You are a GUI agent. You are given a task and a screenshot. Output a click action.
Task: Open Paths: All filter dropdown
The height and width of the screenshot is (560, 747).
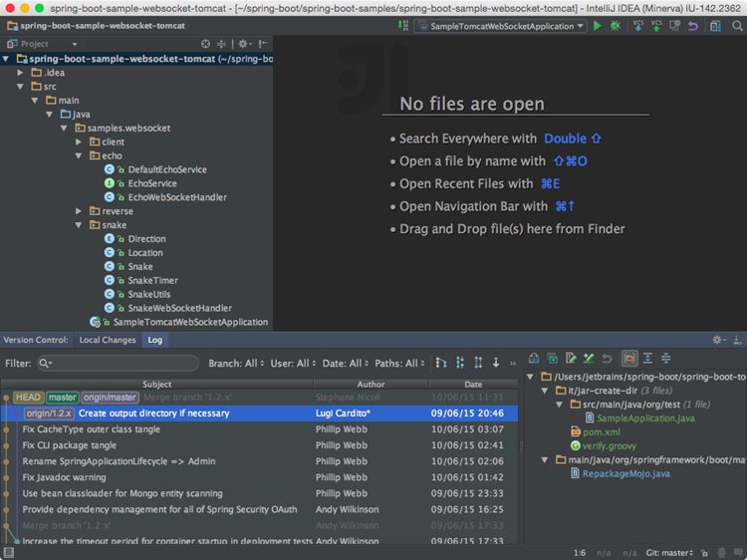(399, 364)
